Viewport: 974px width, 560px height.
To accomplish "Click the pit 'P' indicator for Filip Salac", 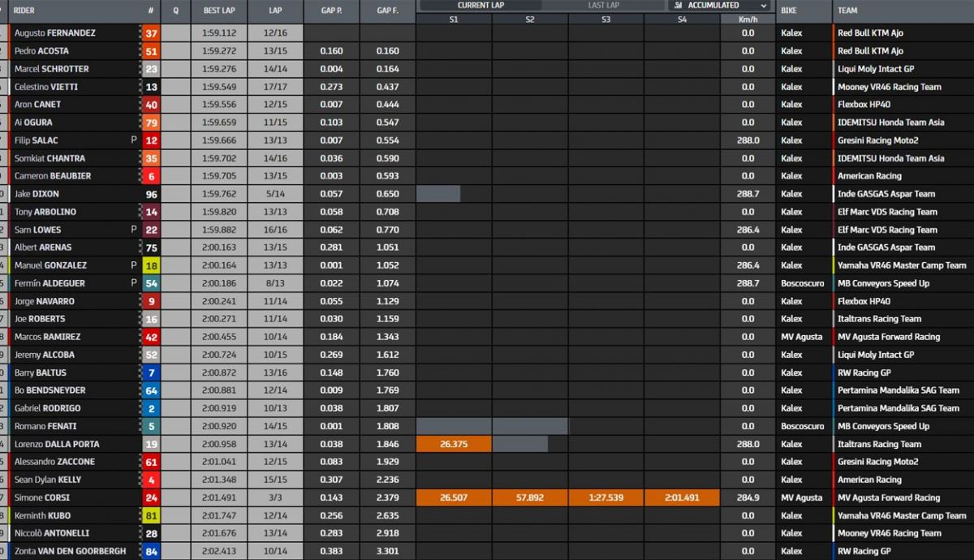I will pos(134,140).
